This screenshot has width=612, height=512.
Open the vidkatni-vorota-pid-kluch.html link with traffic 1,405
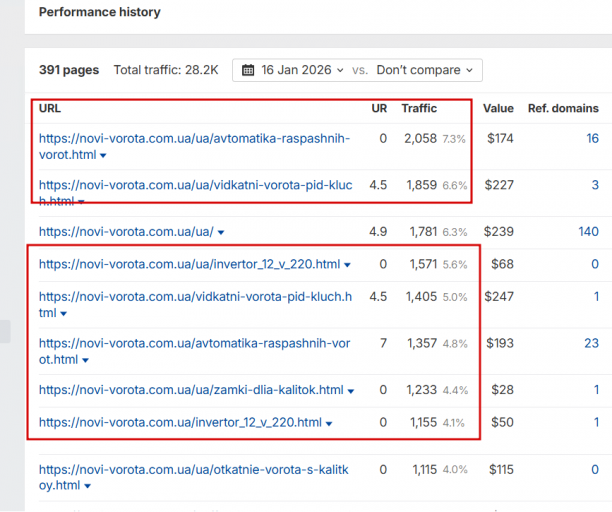click(x=195, y=304)
